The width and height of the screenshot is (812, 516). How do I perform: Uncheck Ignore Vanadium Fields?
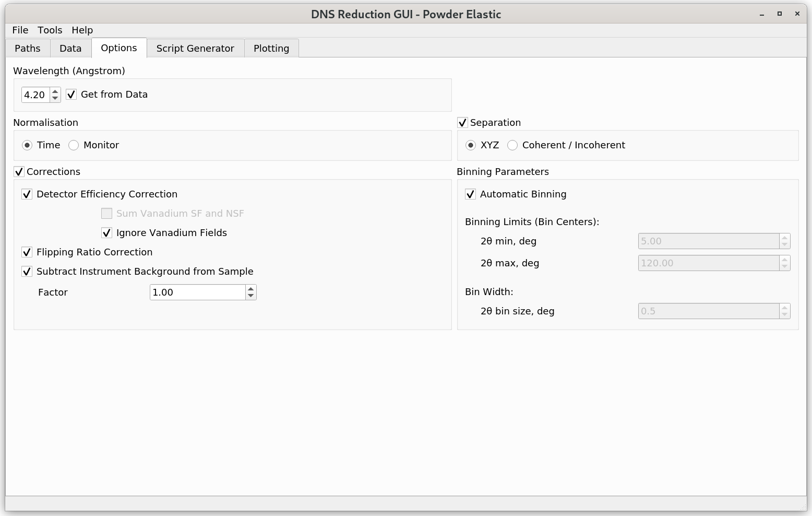[x=106, y=233]
